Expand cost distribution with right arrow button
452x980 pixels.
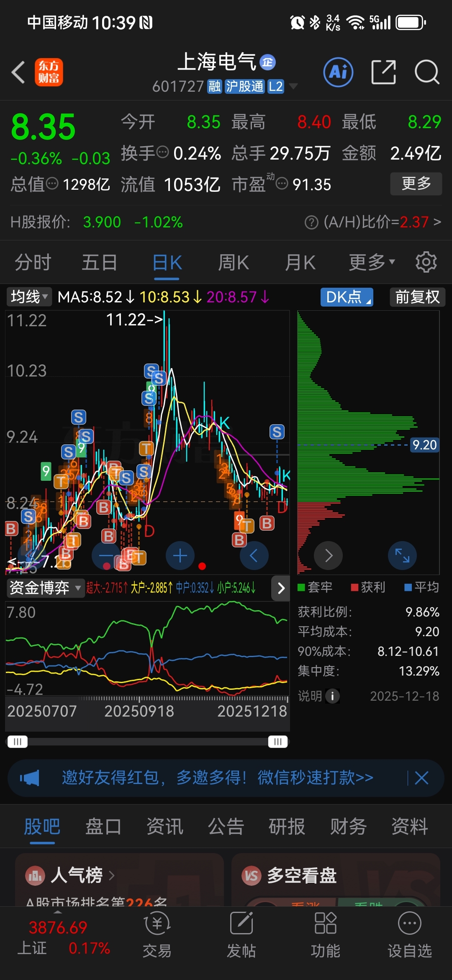329,556
